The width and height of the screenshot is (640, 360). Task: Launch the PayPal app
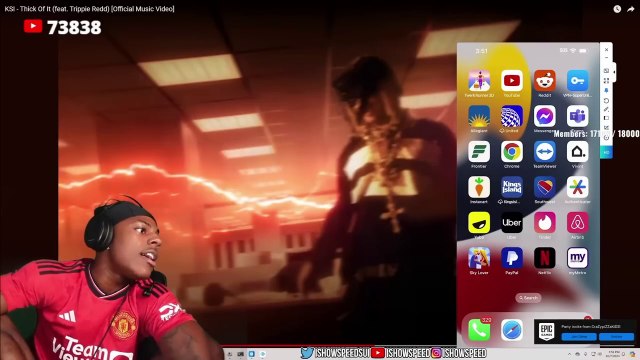click(x=512, y=258)
